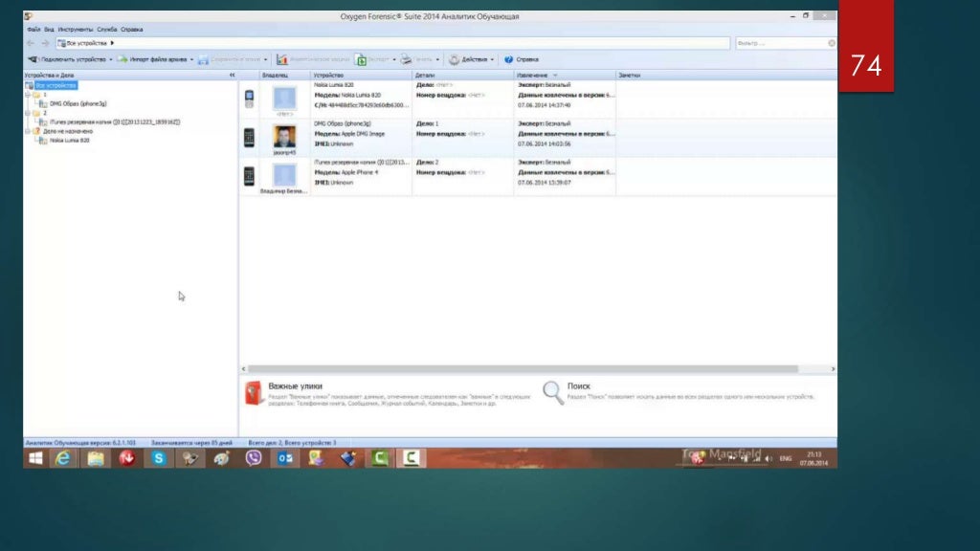Image resolution: width=980 pixels, height=551 pixels.
Task: Collapse case folder 2 in the tree
Action: (x=28, y=113)
